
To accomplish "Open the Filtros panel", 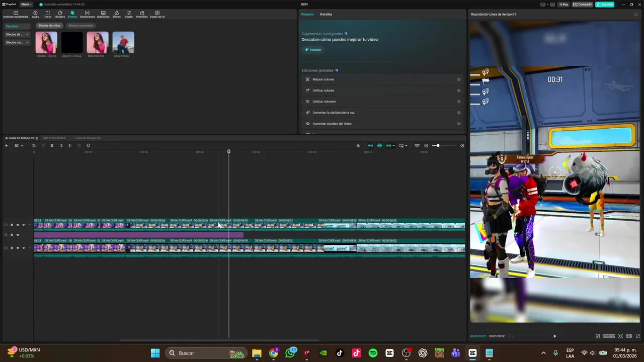I will click(x=117, y=14).
